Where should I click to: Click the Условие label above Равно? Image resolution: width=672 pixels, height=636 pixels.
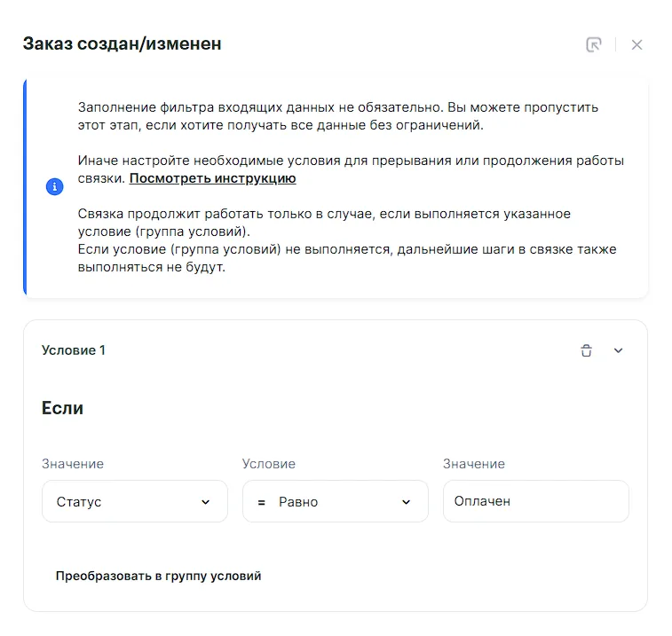coord(269,464)
